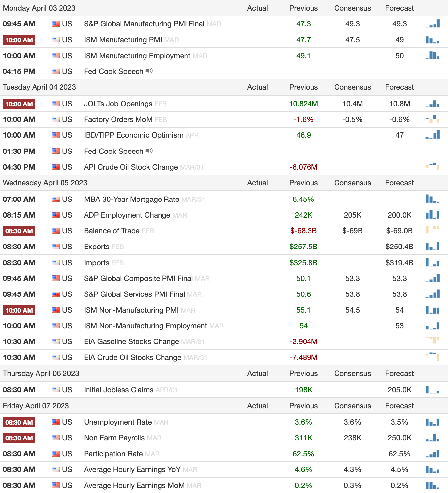The height and width of the screenshot is (493, 448).
Task: Follow the Imports event link
Action: pyautogui.click(x=96, y=263)
